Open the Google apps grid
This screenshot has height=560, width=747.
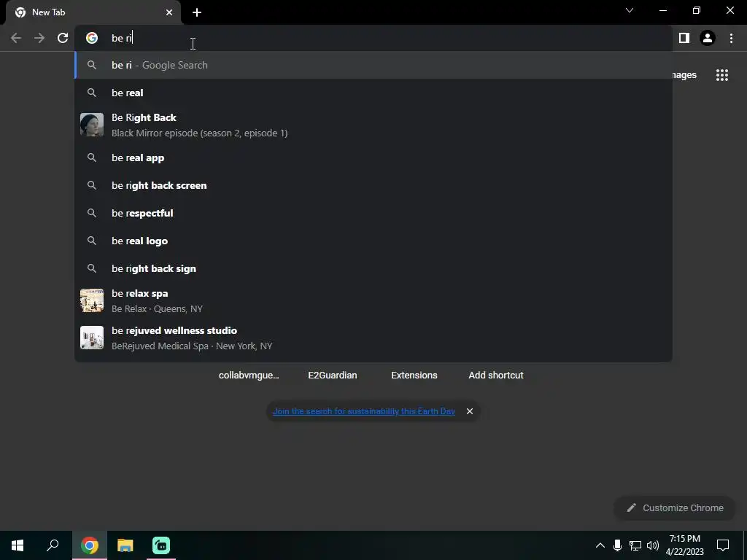[x=722, y=75]
